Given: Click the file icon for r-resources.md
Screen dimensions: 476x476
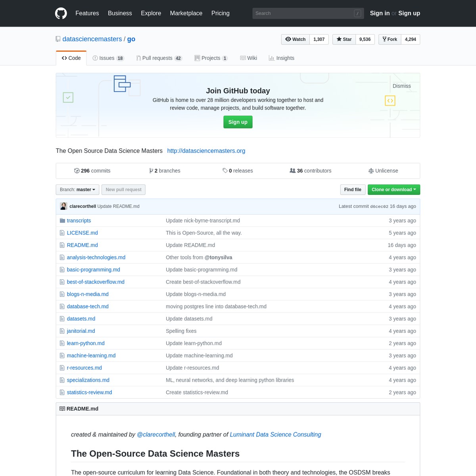Looking at the screenshot, I should point(62,368).
